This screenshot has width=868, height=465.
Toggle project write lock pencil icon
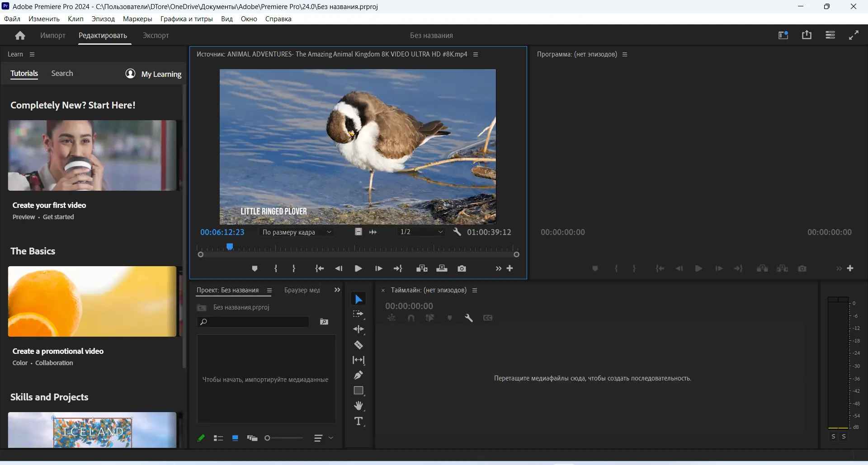(x=201, y=438)
